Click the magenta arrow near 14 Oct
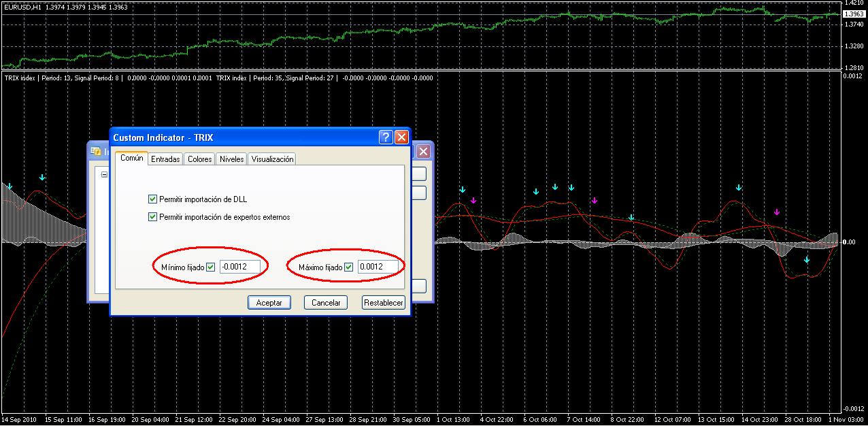 pyautogui.click(x=777, y=212)
